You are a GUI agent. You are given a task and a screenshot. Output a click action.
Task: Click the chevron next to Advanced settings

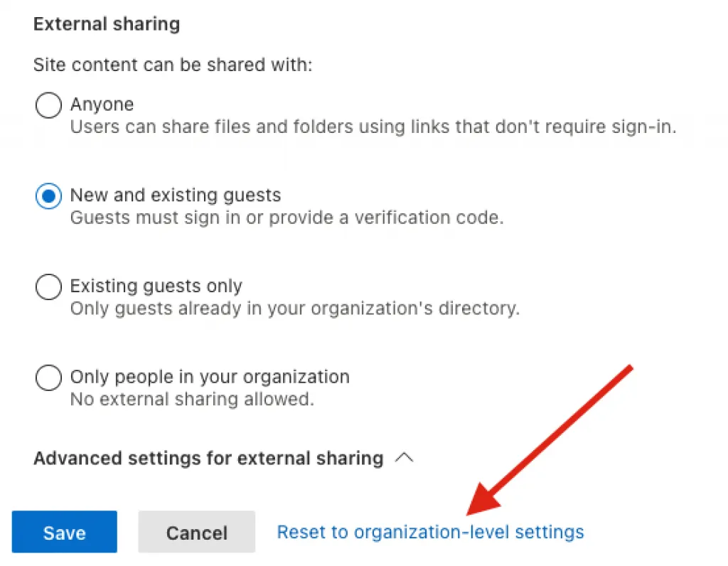[405, 458]
